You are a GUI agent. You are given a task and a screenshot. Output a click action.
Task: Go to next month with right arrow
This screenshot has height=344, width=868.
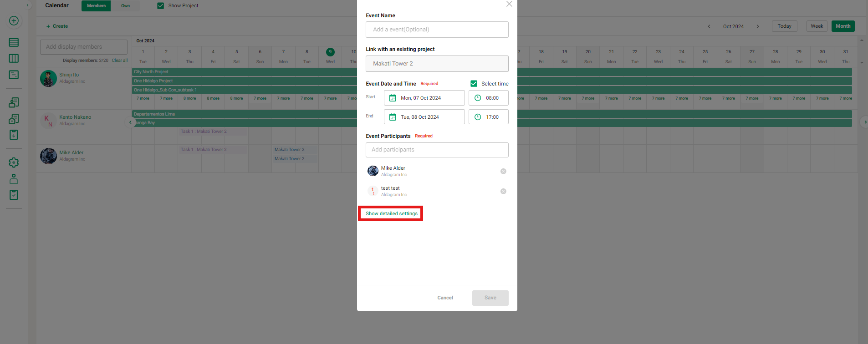pos(758,26)
